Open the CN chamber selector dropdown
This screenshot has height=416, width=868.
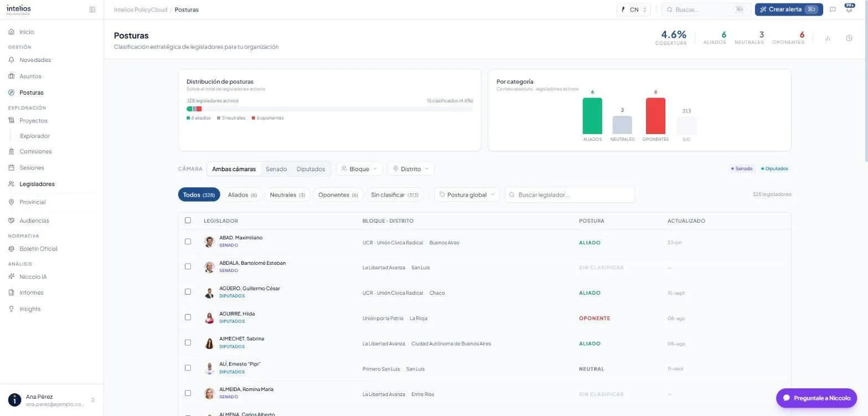pos(633,9)
